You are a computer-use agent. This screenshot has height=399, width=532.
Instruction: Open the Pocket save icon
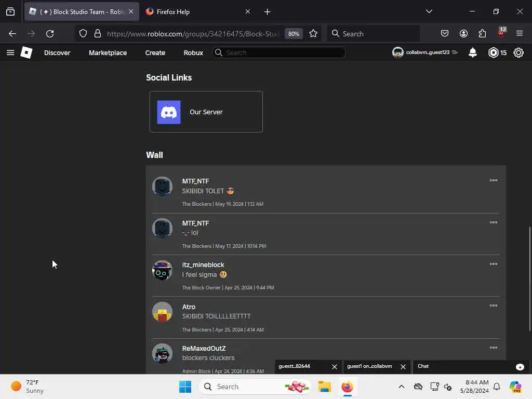click(x=445, y=34)
